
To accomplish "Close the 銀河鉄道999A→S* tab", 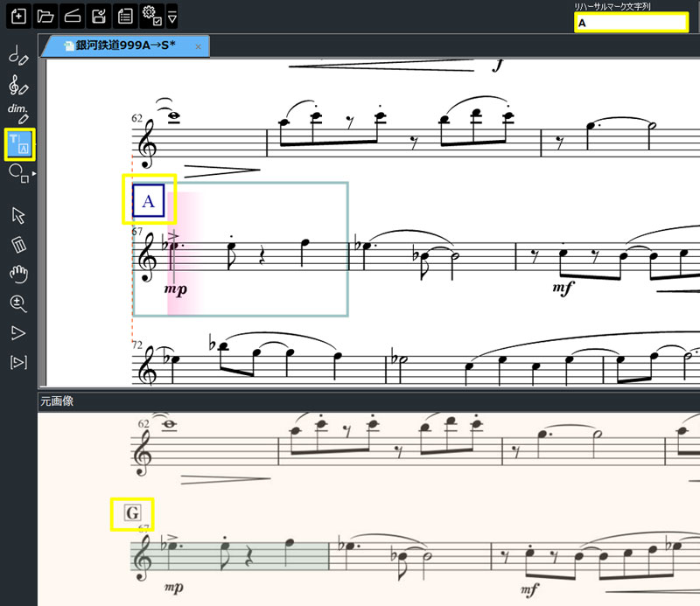I will coord(199,46).
